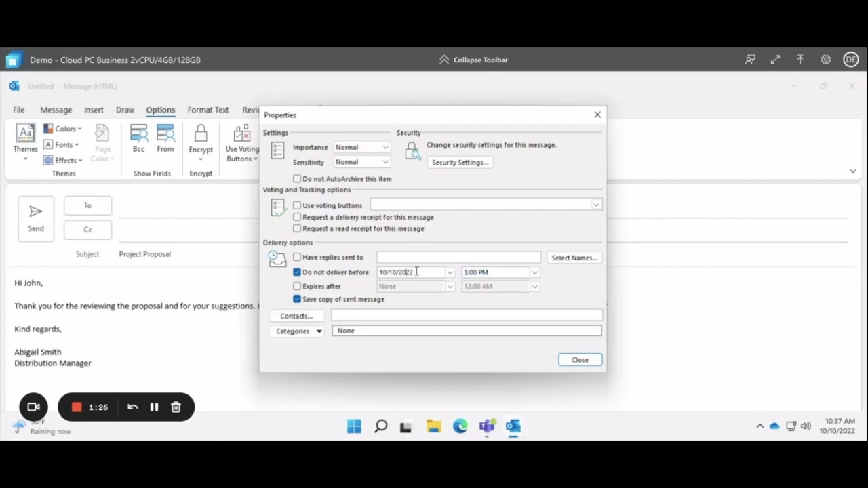Click the contacts text field
868x488 pixels.
(x=467, y=315)
